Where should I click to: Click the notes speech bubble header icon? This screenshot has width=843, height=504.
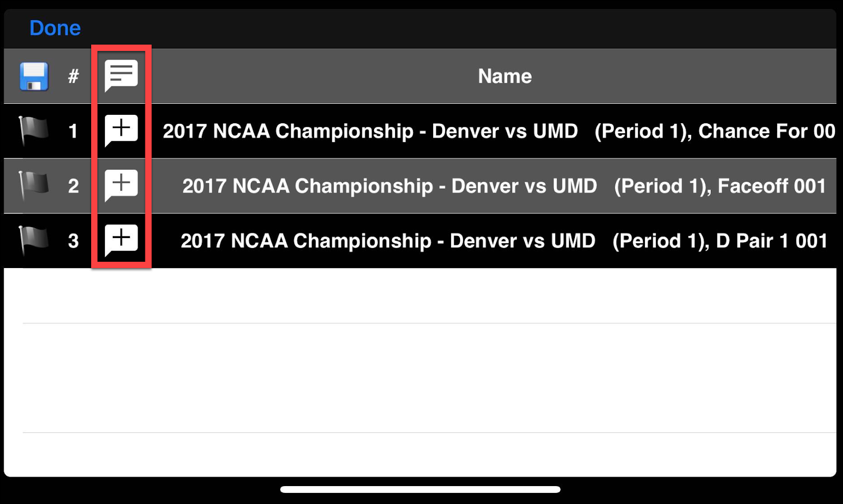121,76
